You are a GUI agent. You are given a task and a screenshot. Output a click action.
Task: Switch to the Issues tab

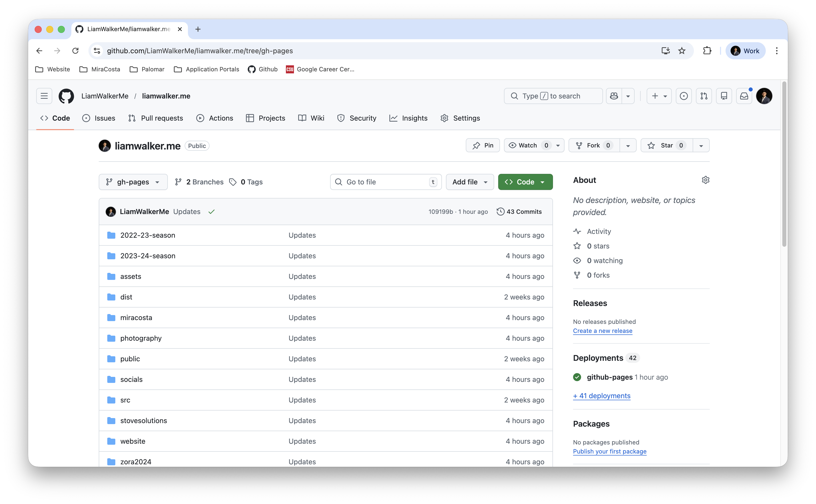coord(99,118)
